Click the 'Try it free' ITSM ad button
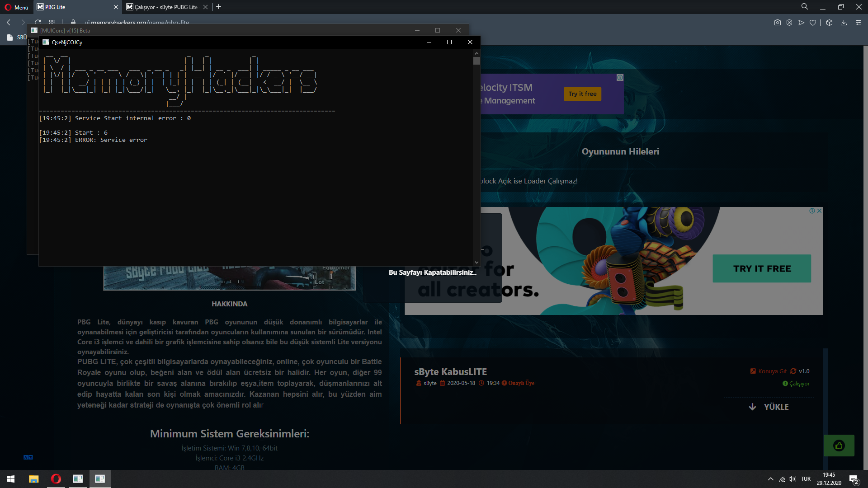Viewport: 868px width, 488px height. 582,94
